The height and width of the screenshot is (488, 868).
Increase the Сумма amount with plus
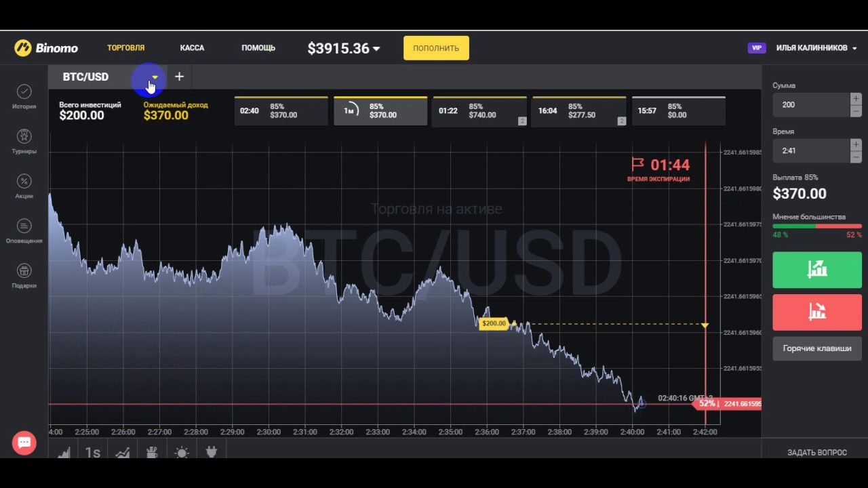(x=856, y=99)
